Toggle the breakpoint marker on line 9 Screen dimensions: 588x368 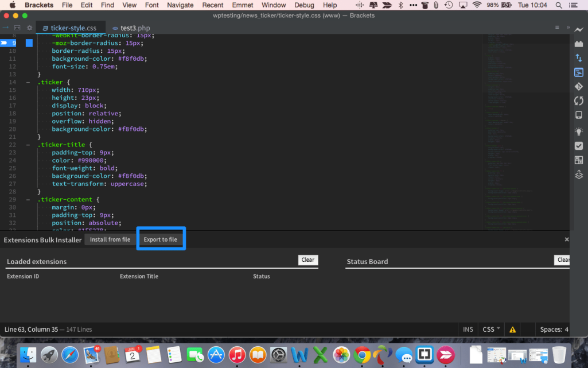point(6,42)
